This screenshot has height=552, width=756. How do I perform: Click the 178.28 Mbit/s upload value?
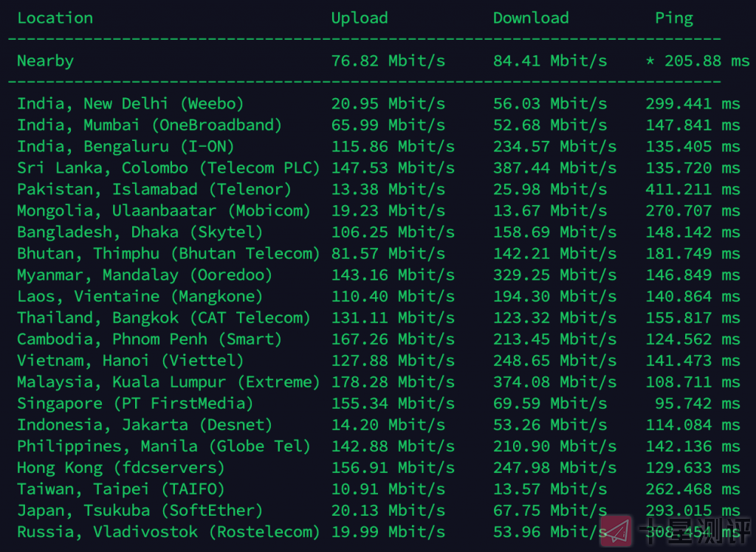point(393,382)
